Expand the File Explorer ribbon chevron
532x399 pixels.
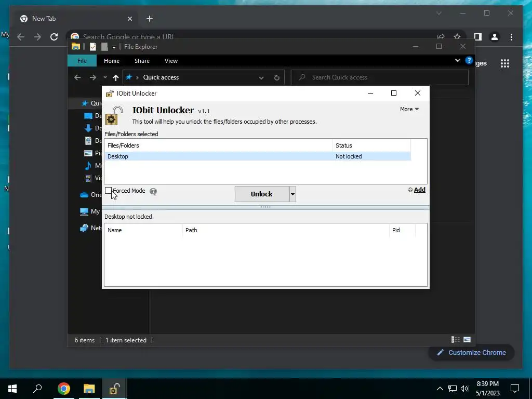point(457,60)
